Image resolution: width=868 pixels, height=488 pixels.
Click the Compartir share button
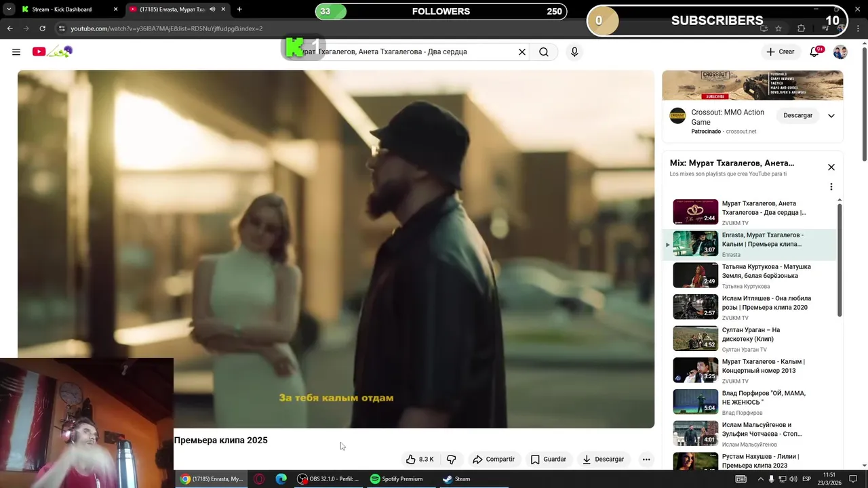click(494, 459)
